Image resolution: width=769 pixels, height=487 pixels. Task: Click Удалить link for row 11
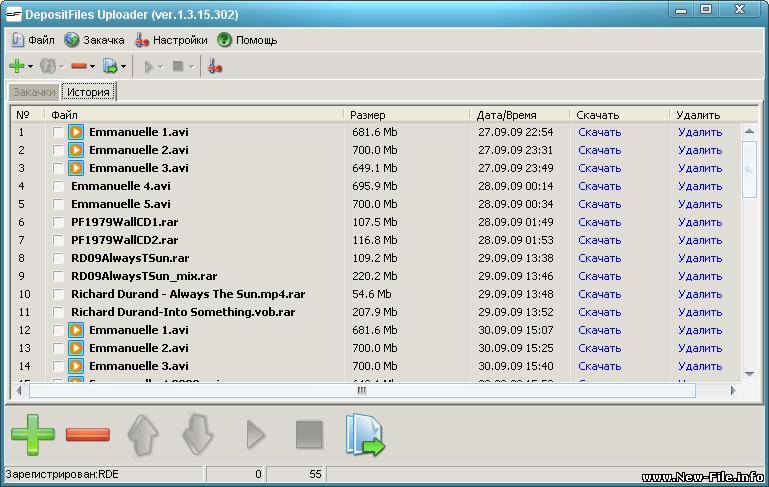pyautogui.click(x=700, y=312)
